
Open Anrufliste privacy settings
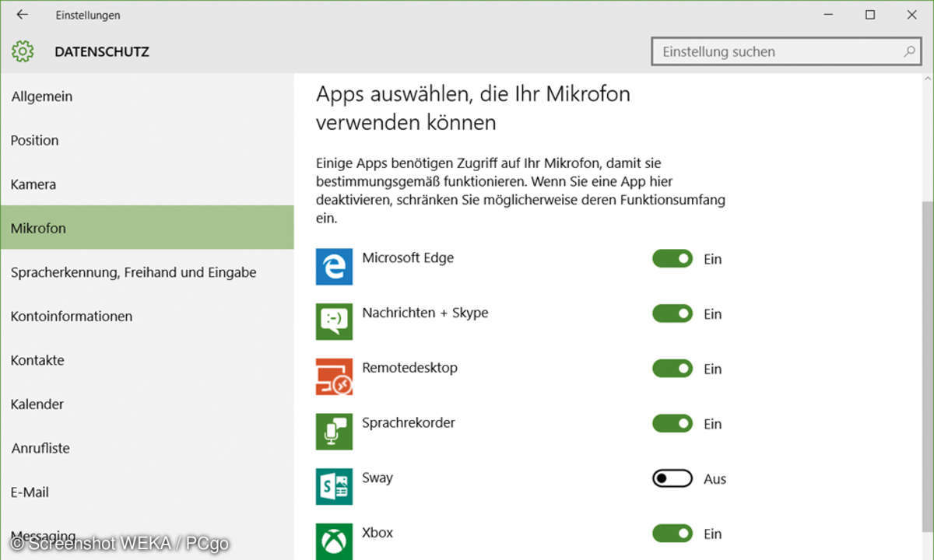tap(147, 448)
